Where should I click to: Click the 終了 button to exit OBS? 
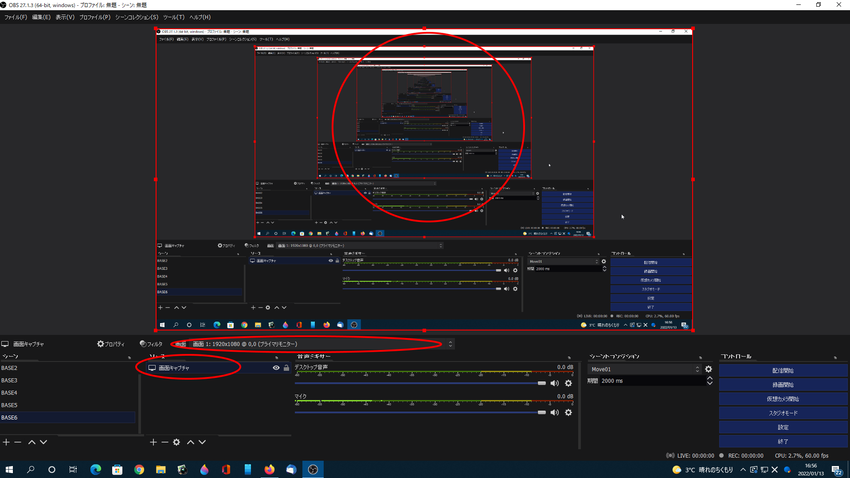783,441
